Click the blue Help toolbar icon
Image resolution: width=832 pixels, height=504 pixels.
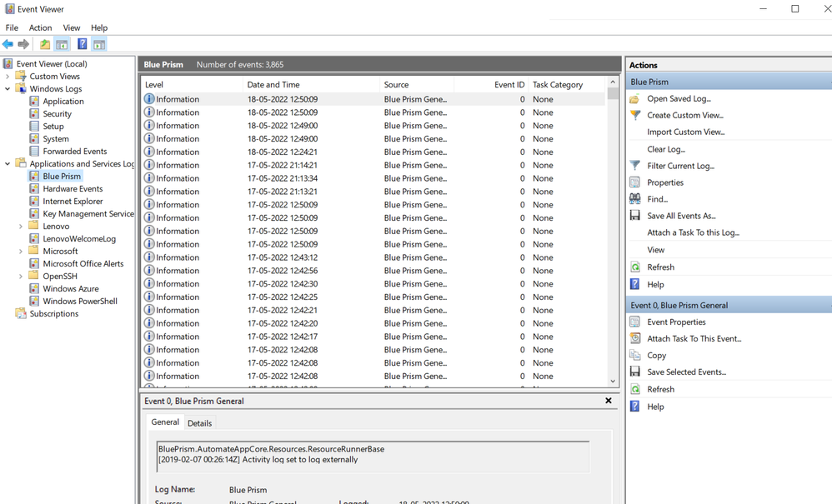coord(82,44)
